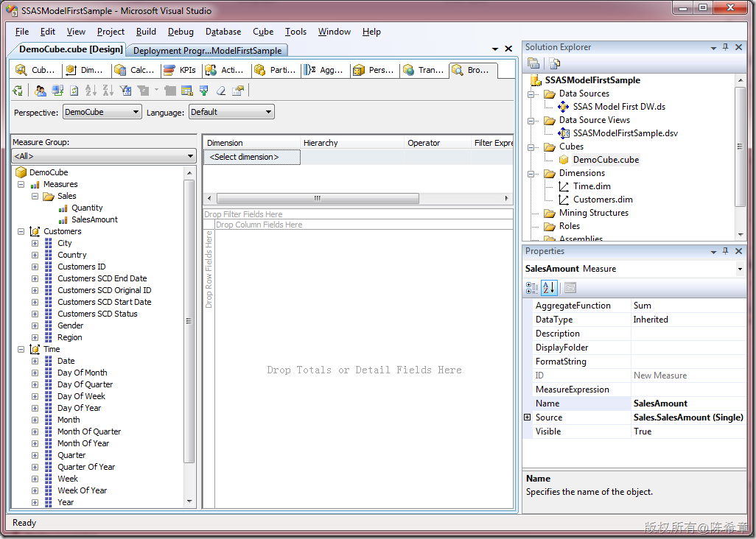
Task: Switch to the Translations tab
Action: tap(424, 71)
